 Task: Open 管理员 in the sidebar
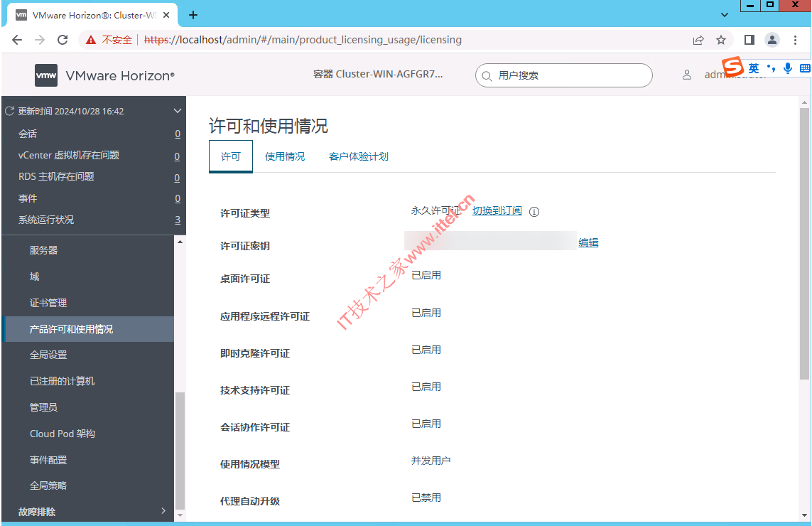[x=43, y=407]
